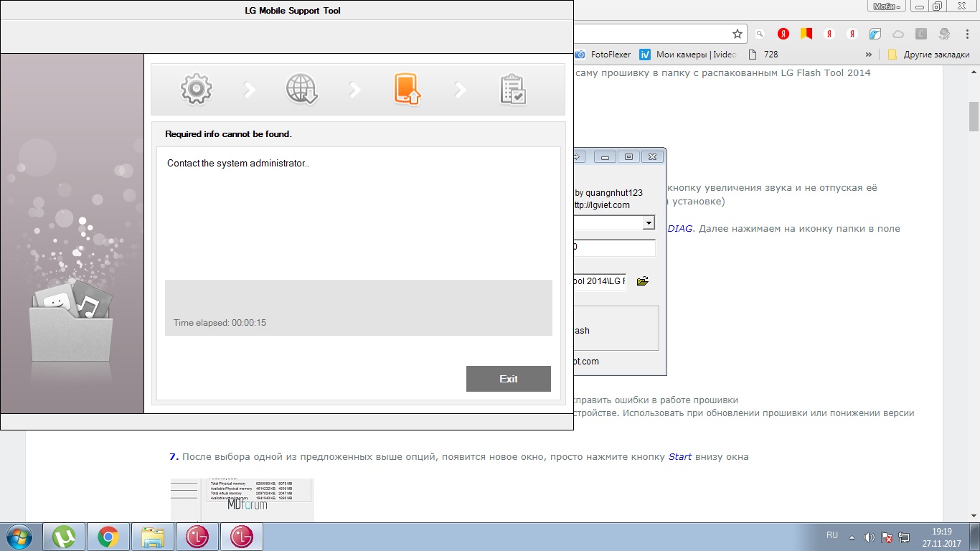Open the FotoFlexer bookmark

pyautogui.click(x=604, y=54)
